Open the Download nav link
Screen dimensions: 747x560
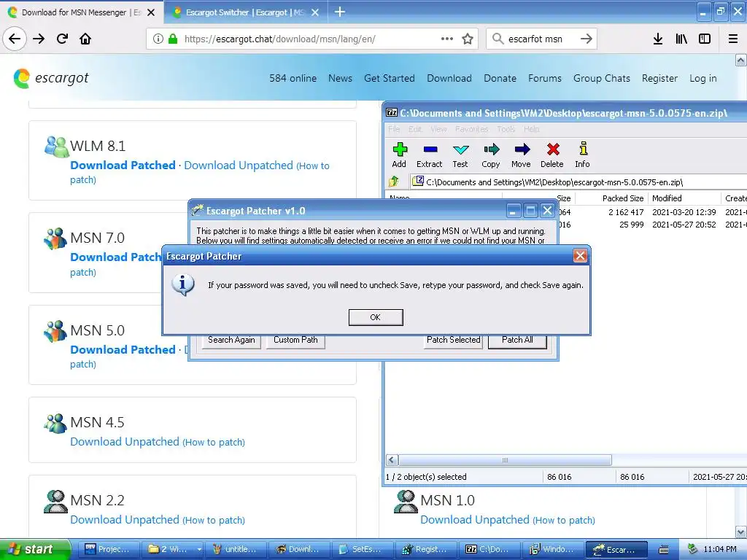[449, 78]
